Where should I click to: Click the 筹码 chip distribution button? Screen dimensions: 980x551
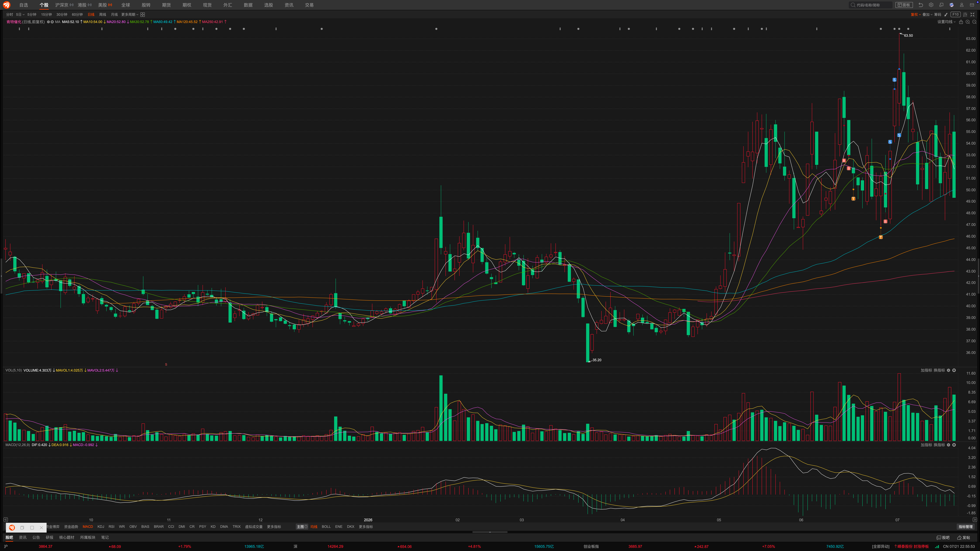(938, 14)
